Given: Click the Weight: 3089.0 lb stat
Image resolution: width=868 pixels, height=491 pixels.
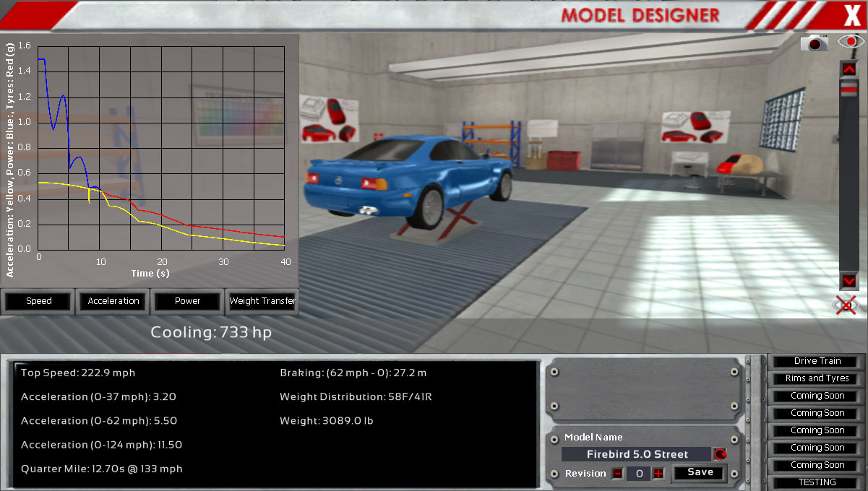Looking at the screenshot, I should pos(327,421).
